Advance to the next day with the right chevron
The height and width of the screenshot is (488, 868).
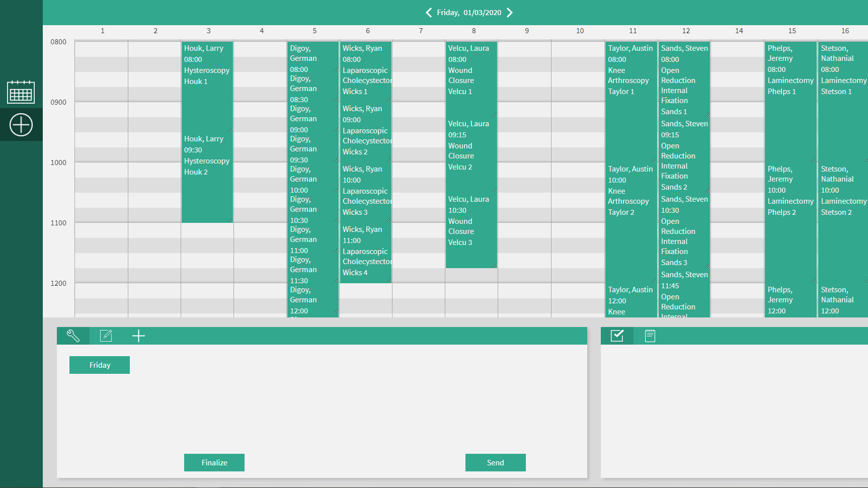[x=510, y=12]
